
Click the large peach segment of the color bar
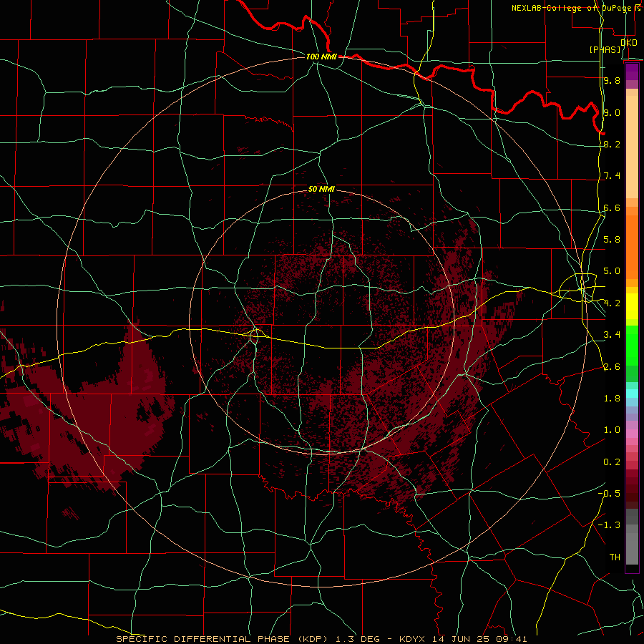click(632, 147)
